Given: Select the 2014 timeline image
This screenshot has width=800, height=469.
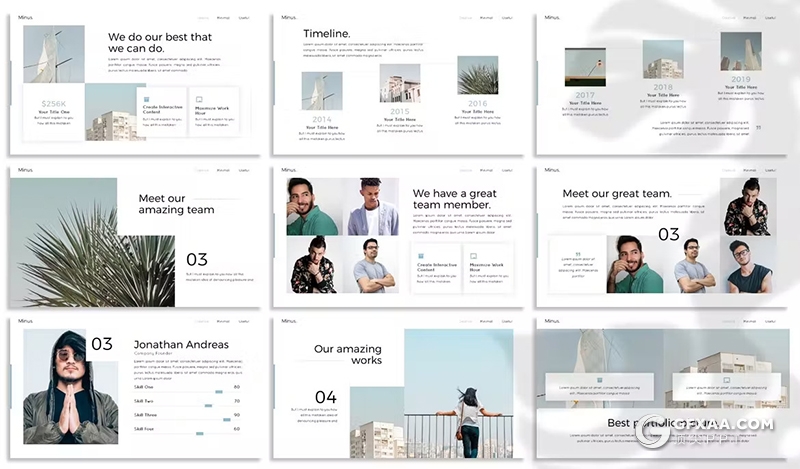Looking at the screenshot, I should pos(321,91).
